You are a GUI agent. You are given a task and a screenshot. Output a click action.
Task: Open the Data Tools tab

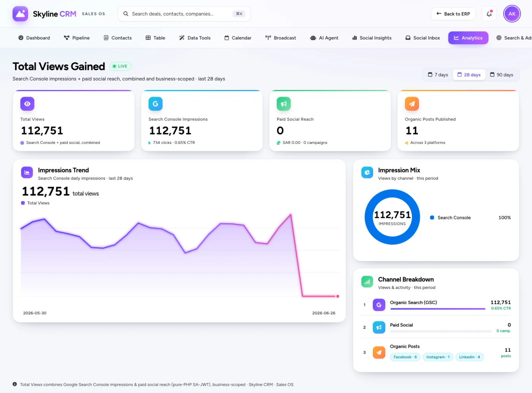[195, 38]
